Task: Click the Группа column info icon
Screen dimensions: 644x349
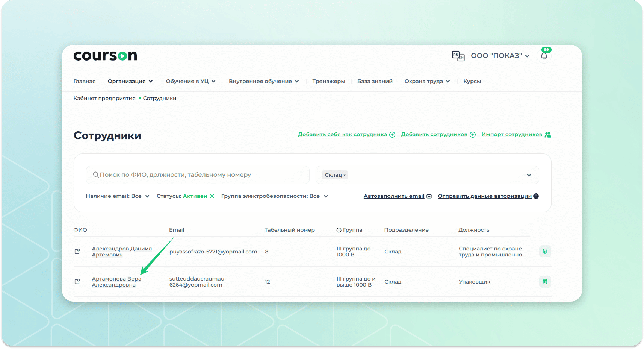Action: (339, 230)
